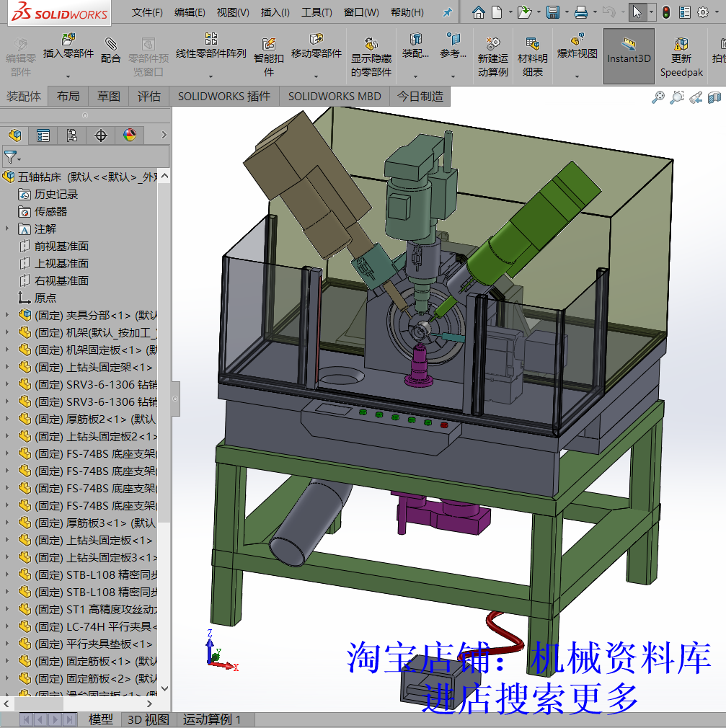The width and height of the screenshot is (726, 728).
Task: Click the 材料明细表 (Bill of Materials) tool
Action: pyautogui.click(x=532, y=50)
